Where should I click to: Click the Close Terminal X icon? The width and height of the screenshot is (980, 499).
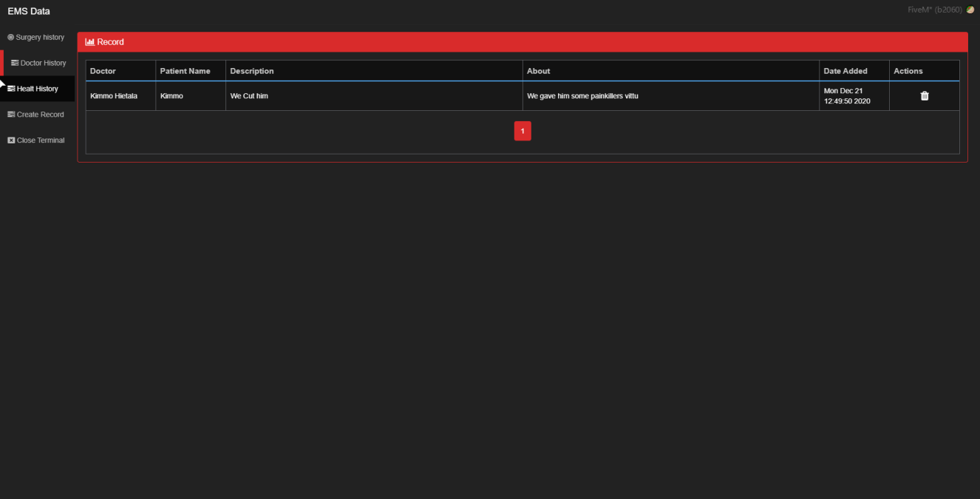[11, 140]
